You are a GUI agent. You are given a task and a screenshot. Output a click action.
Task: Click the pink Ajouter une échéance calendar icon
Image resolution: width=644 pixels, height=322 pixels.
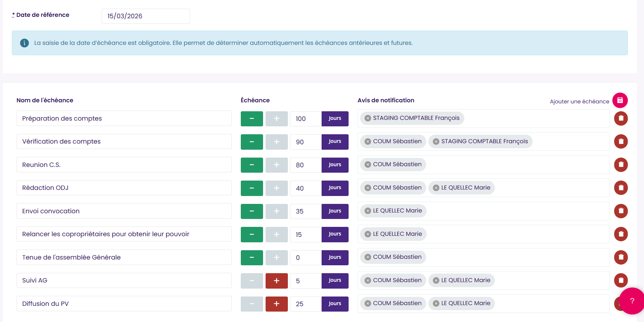(620, 101)
